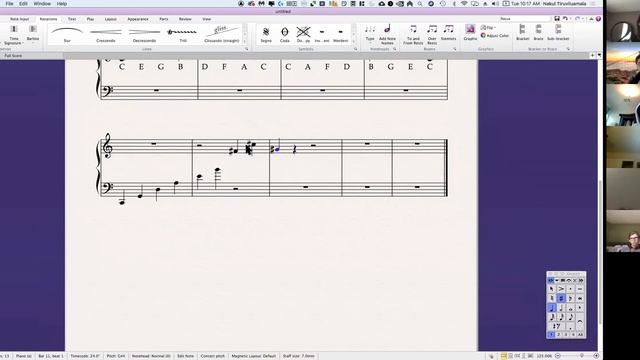Expand the Lines group dialog launcher
The width and height of the screenshot is (640, 360).
coord(247,49)
